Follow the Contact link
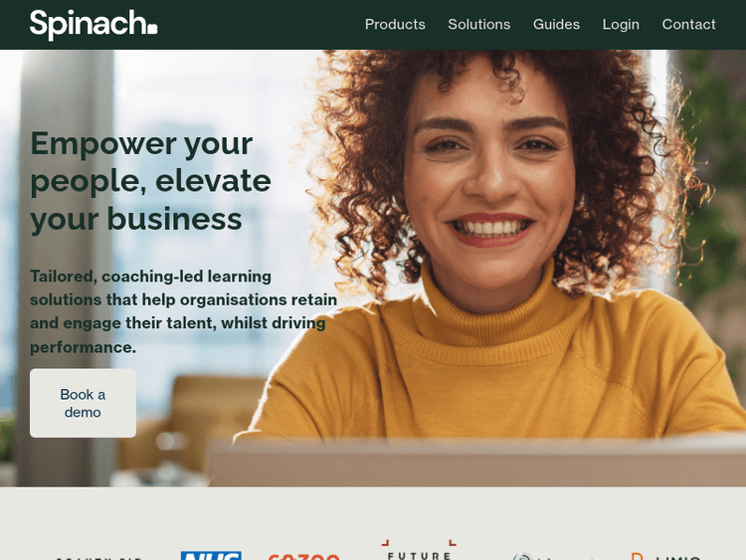 pyautogui.click(x=688, y=24)
